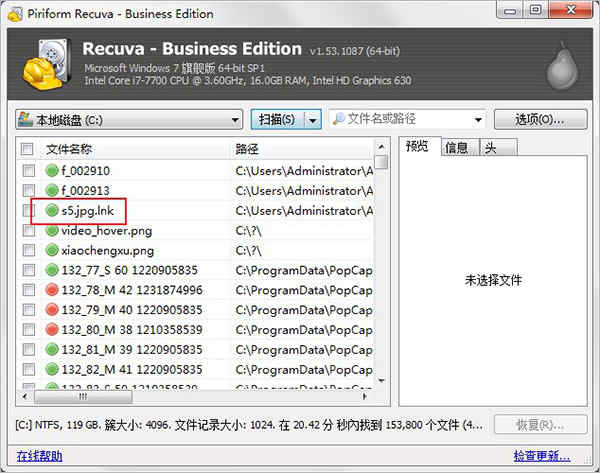Click the green status dot for s5.jpg.lnk

click(52, 210)
